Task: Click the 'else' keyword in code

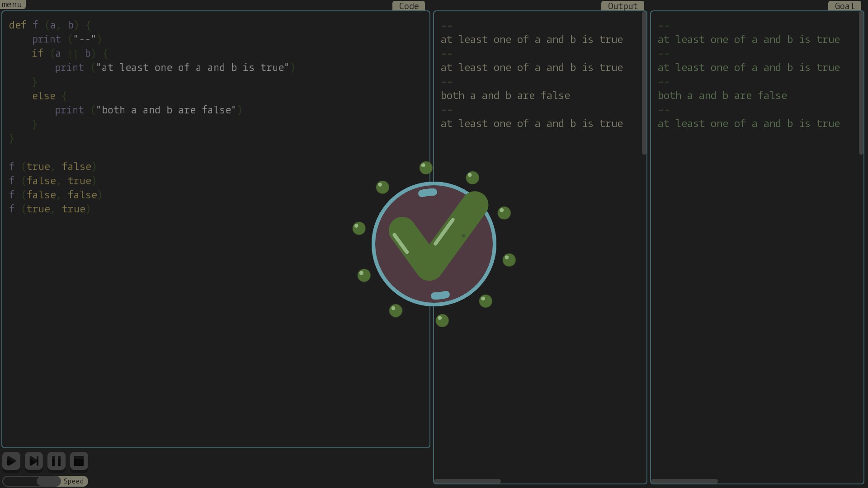Action: coord(44,96)
